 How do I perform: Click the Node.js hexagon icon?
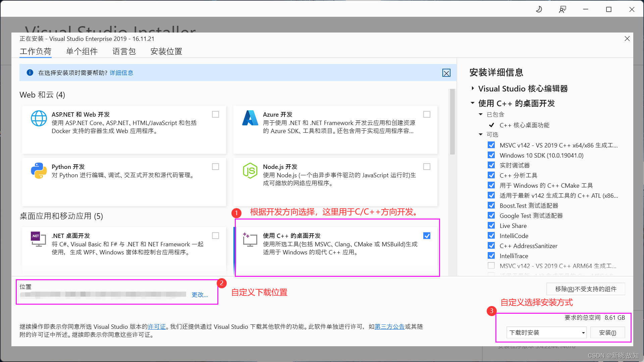point(250,171)
